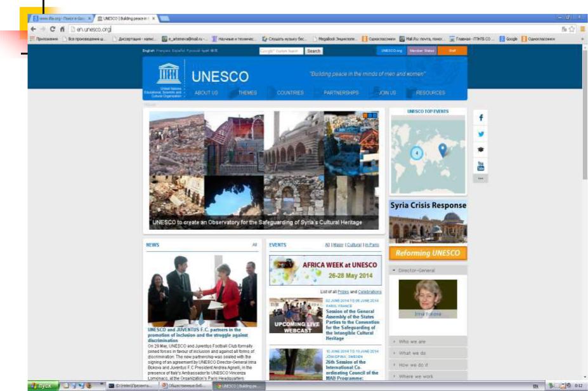
Task: Bookmark this page with the star icon
Action: coord(572,29)
